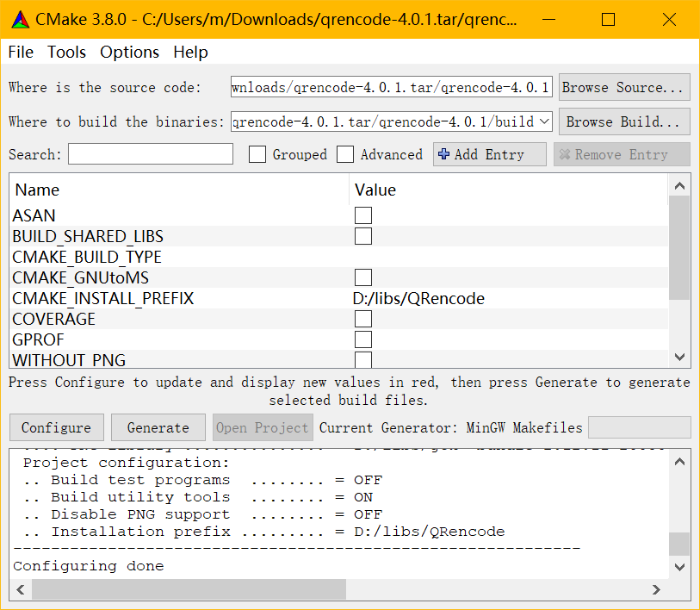Click the CMake logo icon in title bar
The height and width of the screenshot is (610, 700).
pyautogui.click(x=20, y=19)
